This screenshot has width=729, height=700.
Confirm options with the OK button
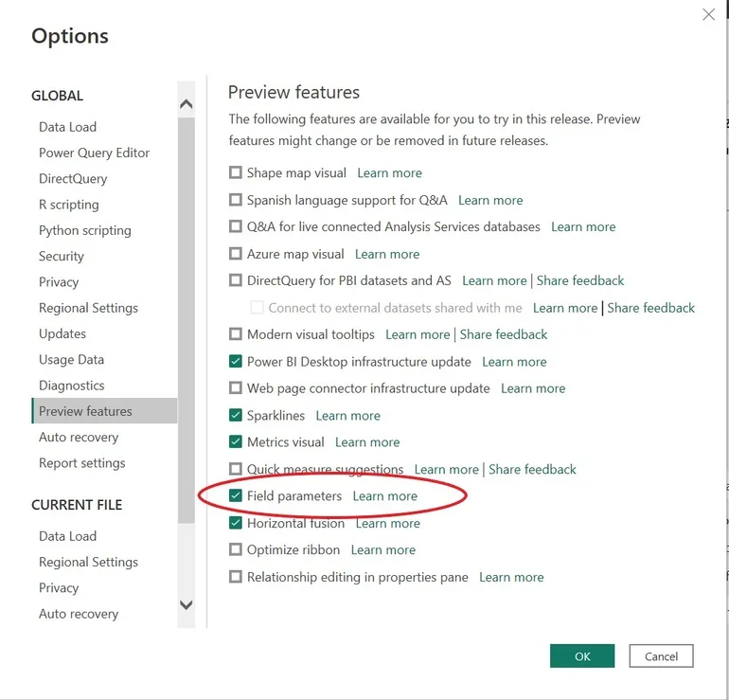pyautogui.click(x=582, y=655)
